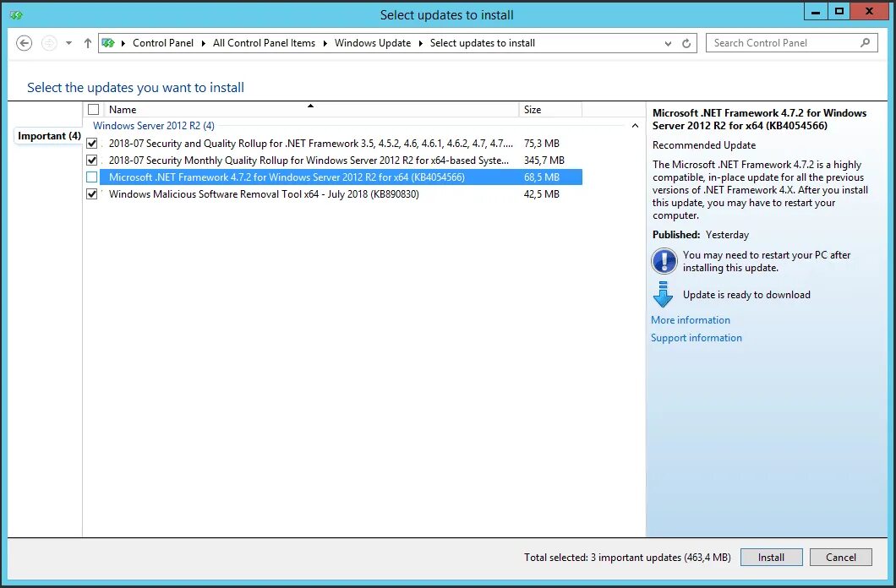The width and height of the screenshot is (896, 588).
Task: Uncheck Security Monthly Quality Rollup update
Action: 91,161
